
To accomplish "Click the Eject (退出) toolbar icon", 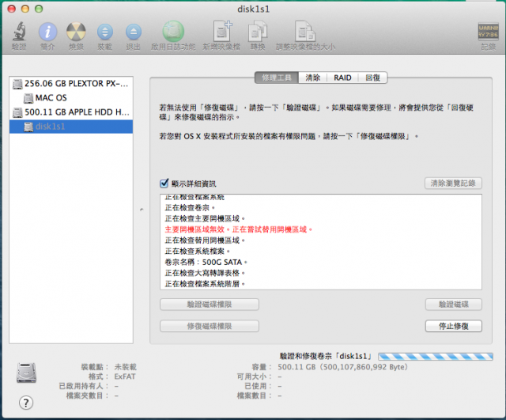I will 134,32.
